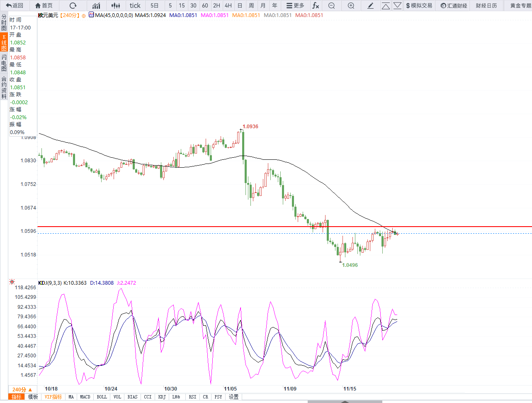Open the fx formula icon
Image resolution: width=532 pixels, height=403 pixels.
click(x=316, y=5)
